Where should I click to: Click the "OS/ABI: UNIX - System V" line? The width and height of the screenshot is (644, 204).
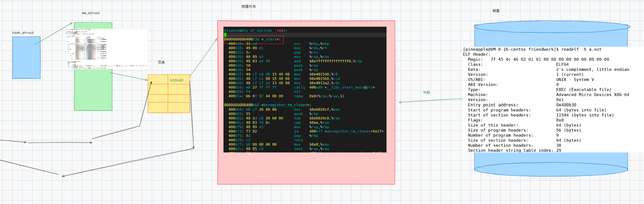click(x=531, y=80)
